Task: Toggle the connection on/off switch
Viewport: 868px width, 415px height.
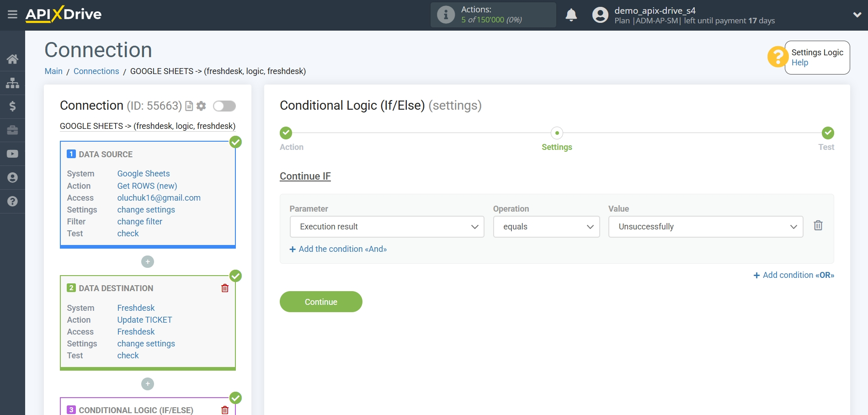Action: pyautogui.click(x=224, y=106)
